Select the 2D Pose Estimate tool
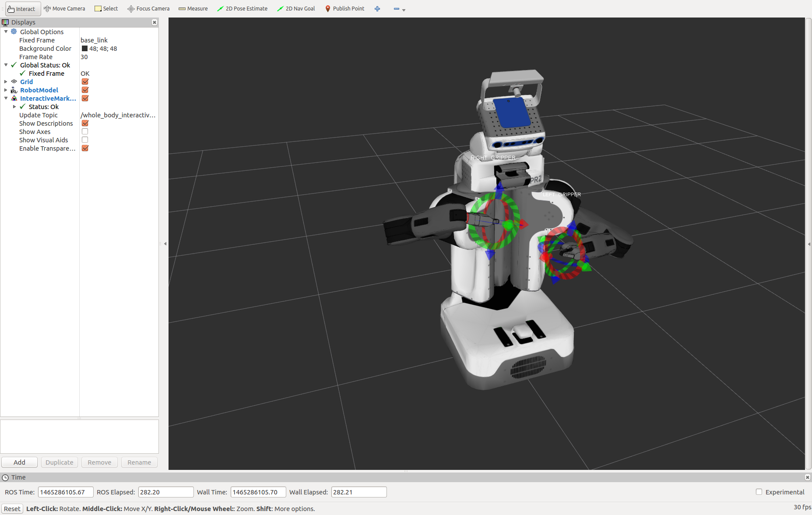This screenshot has width=812, height=515. [x=242, y=9]
